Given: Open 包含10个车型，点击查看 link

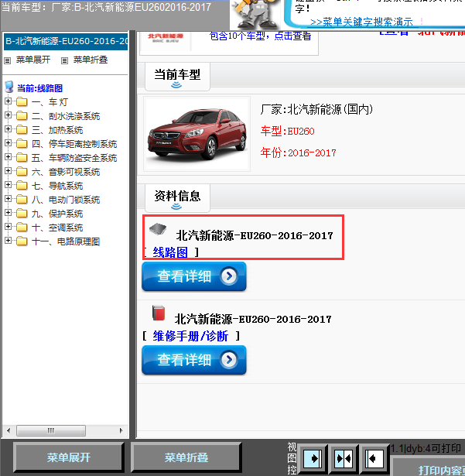Looking at the screenshot, I should pyautogui.click(x=261, y=36).
